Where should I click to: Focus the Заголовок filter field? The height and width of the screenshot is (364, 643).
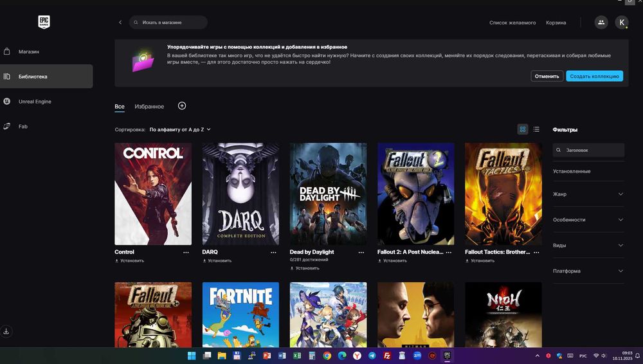(x=588, y=150)
